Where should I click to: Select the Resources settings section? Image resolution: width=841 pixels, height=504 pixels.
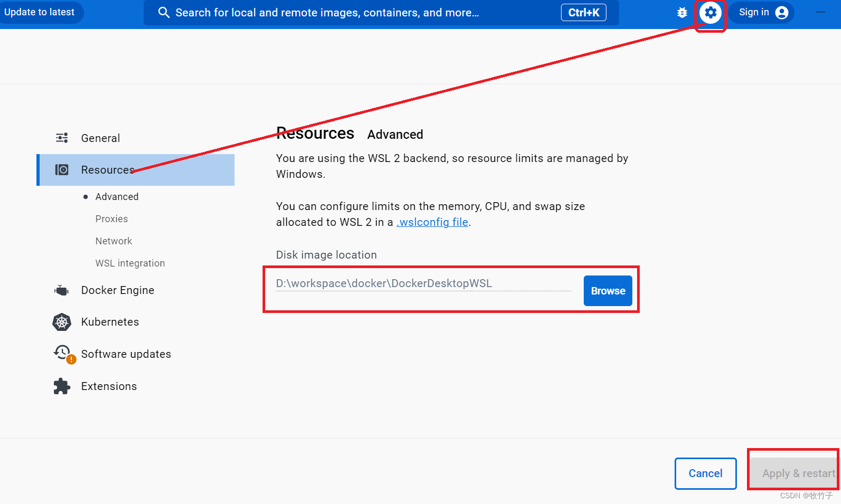tap(135, 170)
